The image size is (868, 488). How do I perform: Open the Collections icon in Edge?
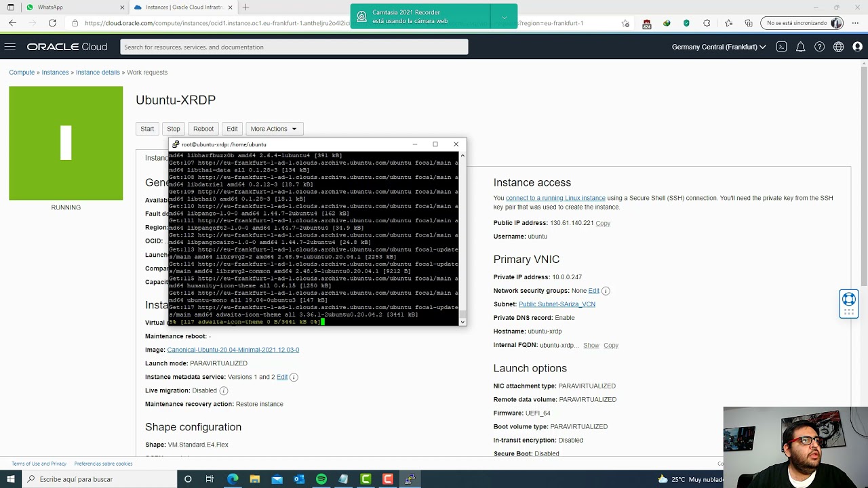pyautogui.click(x=749, y=23)
